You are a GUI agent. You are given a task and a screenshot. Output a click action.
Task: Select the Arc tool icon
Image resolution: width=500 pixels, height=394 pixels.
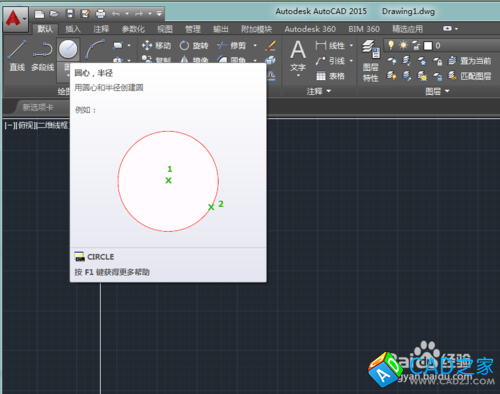point(95,49)
